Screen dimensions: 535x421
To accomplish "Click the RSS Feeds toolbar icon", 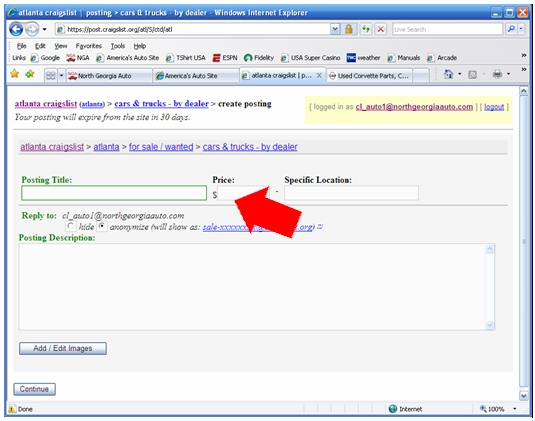I will coord(473,74).
